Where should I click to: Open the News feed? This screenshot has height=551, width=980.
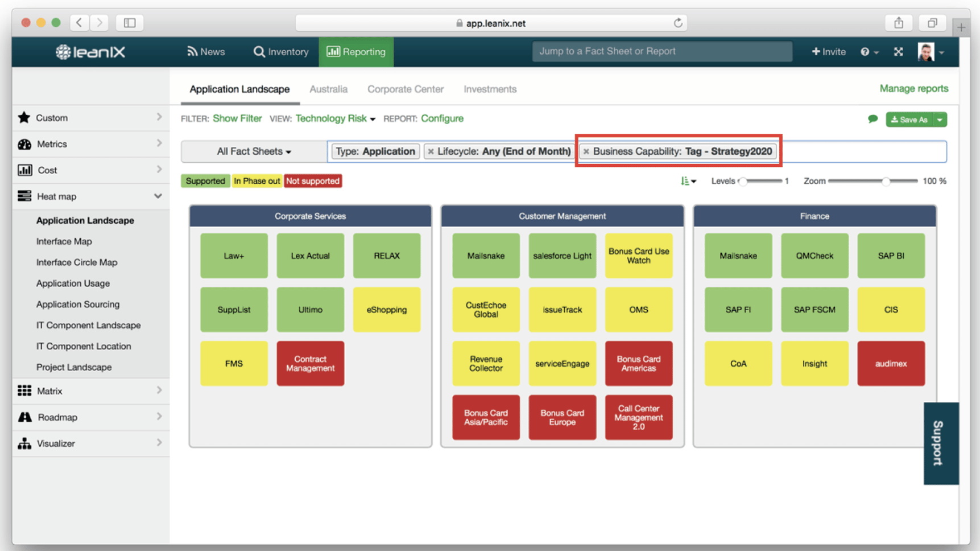pyautogui.click(x=206, y=52)
